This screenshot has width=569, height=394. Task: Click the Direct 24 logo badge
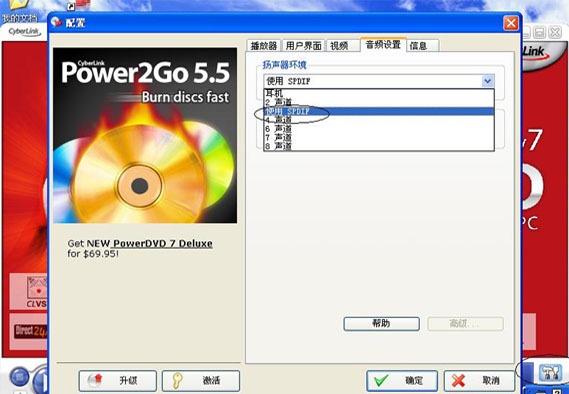pos(31,331)
